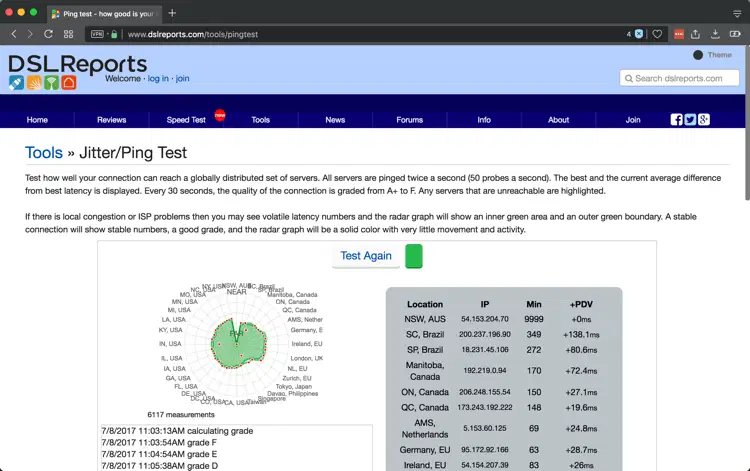The width and height of the screenshot is (750, 471).
Task: Click the blue satellite icon under logo
Action: [16, 83]
